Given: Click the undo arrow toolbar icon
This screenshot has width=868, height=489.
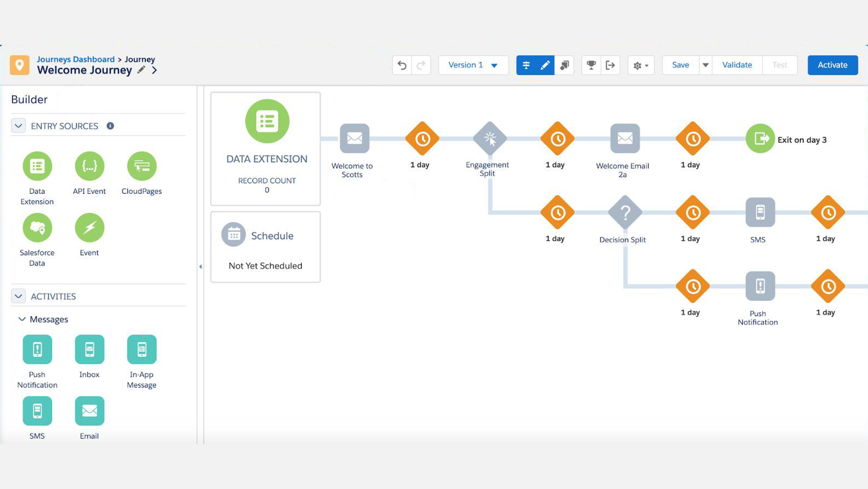Looking at the screenshot, I should pyautogui.click(x=402, y=64).
